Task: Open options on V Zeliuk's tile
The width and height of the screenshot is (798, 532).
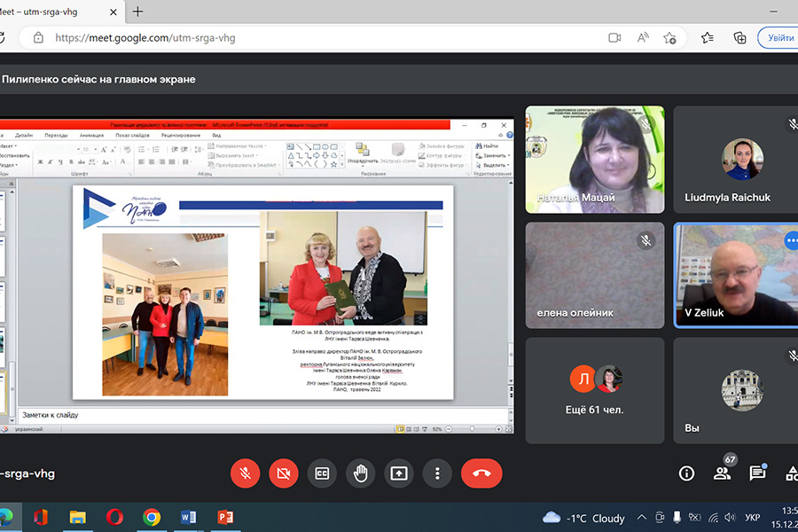Action: click(791, 240)
